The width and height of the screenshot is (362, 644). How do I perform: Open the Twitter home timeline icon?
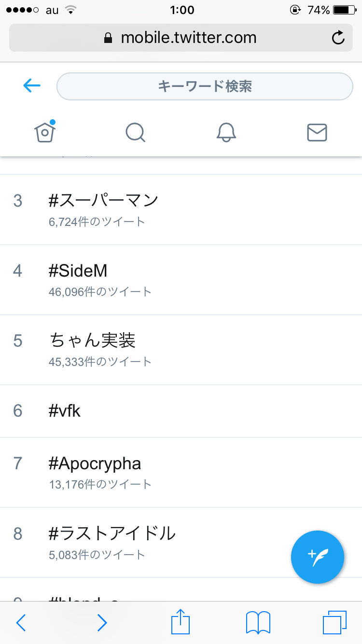(45, 132)
